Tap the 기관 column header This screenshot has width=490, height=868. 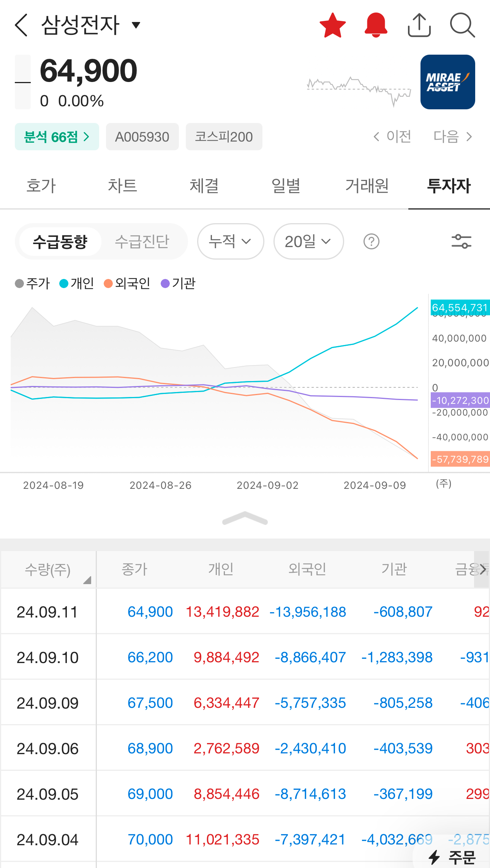click(x=394, y=569)
